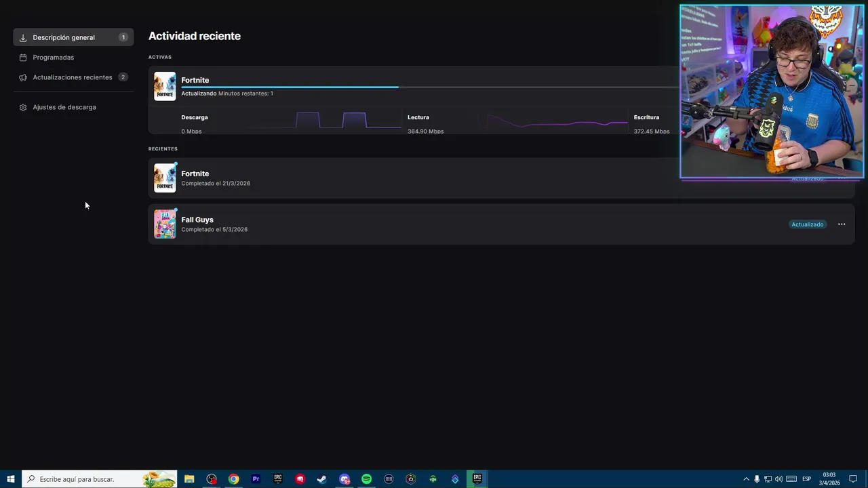Click the Actualizado badge on Fall Guys
The image size is (868, 488).
[807, 224]
